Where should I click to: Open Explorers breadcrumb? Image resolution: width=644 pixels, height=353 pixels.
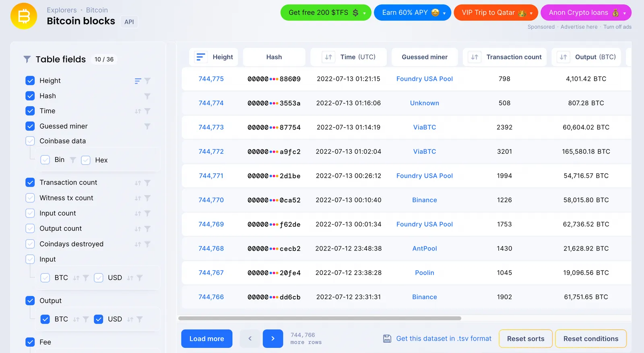click(x=62, y=10)
